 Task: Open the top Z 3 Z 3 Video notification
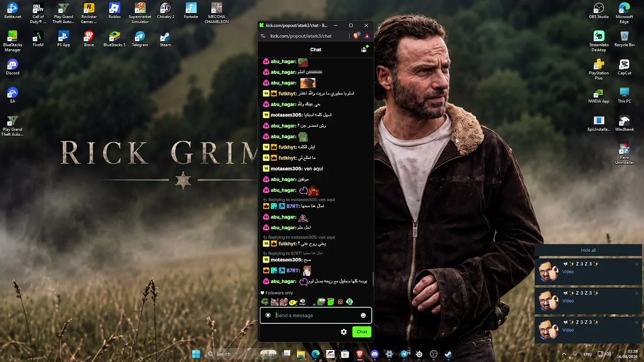(x=588, y=271)
